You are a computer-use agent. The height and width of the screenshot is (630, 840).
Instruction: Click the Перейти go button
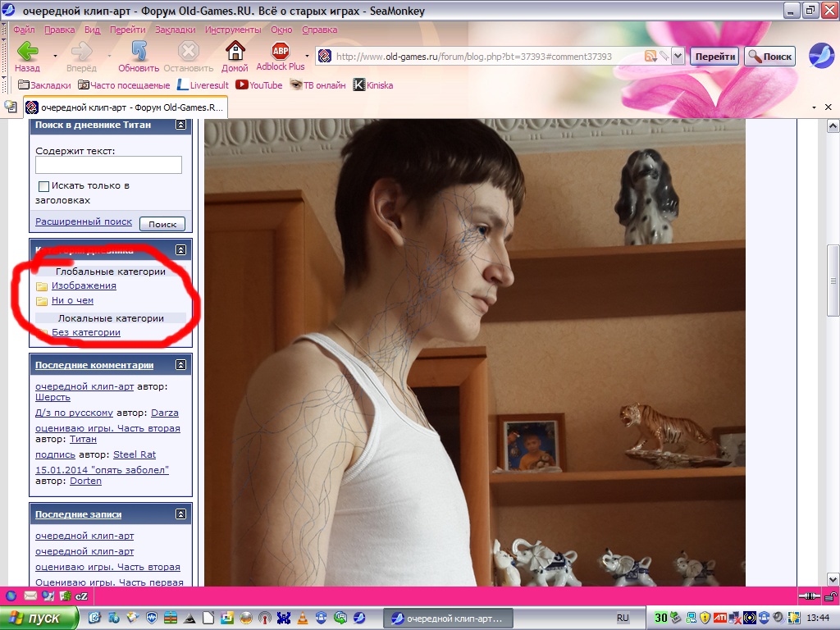point(714,57)
